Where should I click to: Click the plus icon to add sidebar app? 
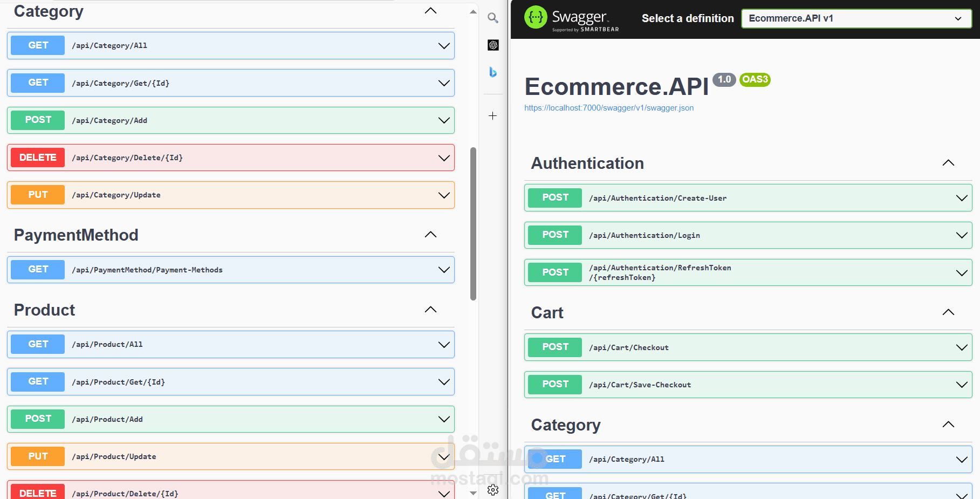pos(492,115)
